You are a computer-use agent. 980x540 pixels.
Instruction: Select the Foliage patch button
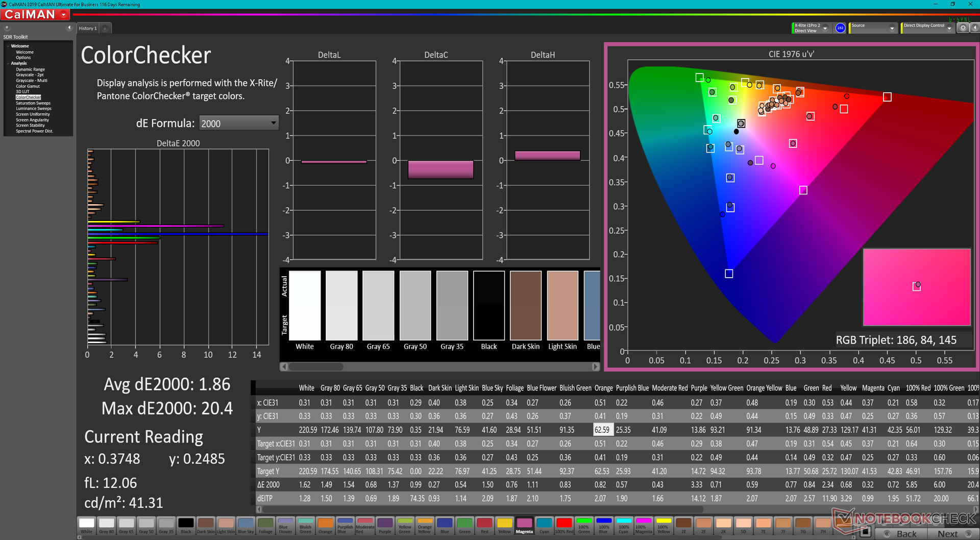[x=265, y=525]
